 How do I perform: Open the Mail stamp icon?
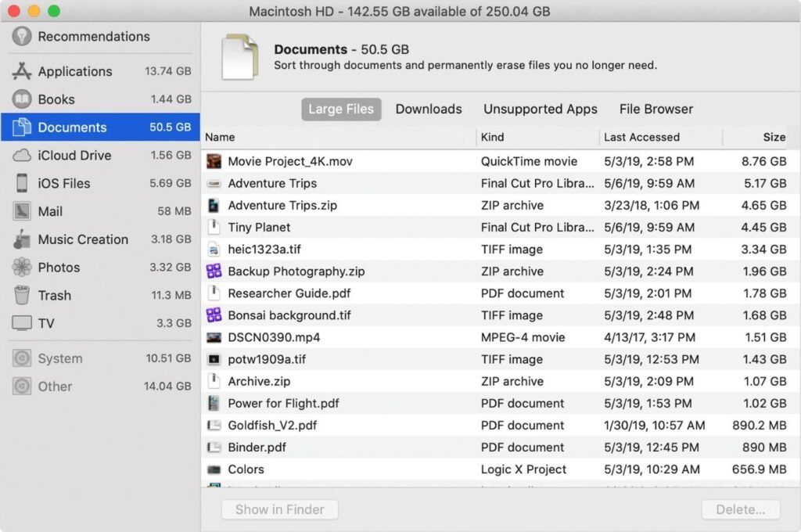[22, 211]
